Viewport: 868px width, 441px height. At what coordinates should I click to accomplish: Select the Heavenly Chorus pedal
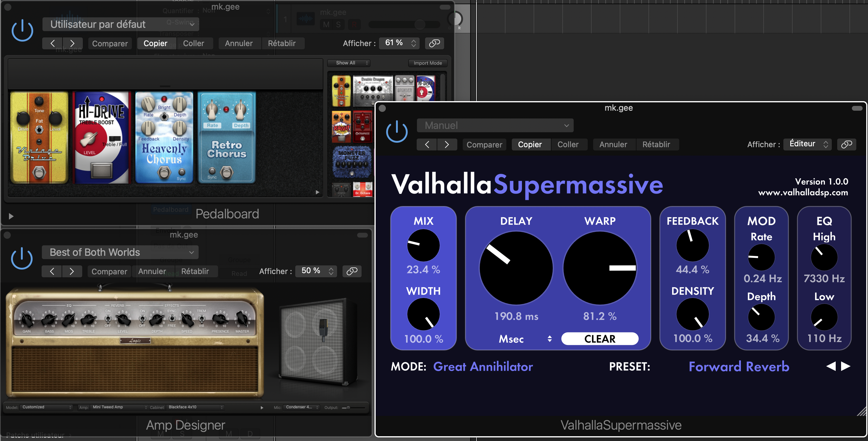[164, 138]
